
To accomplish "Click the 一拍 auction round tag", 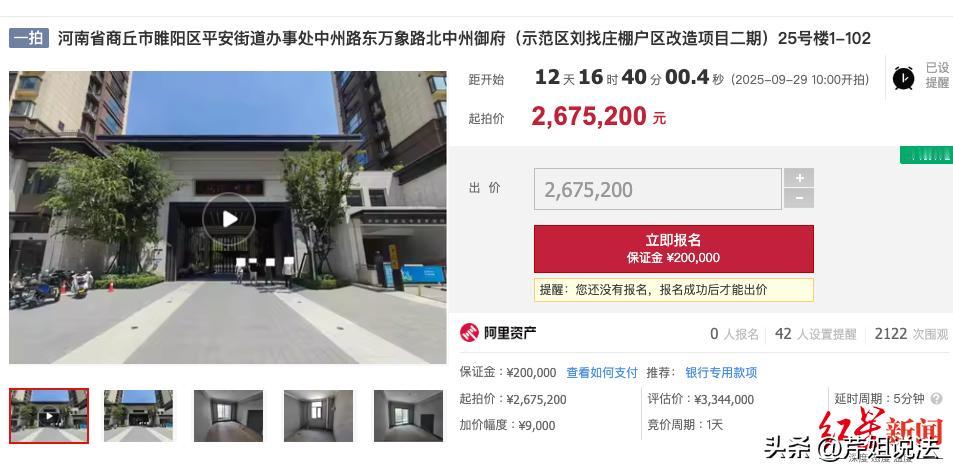I will (29, 38).
